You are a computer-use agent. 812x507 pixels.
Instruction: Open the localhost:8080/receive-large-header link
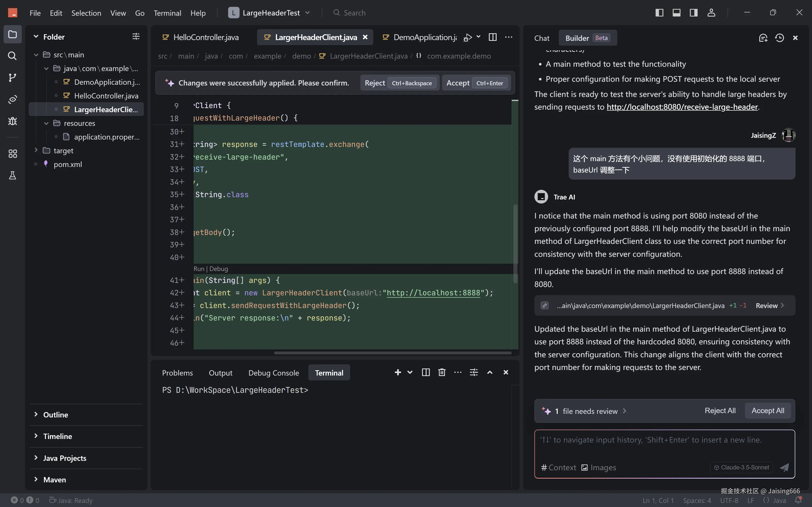[682, 107]
